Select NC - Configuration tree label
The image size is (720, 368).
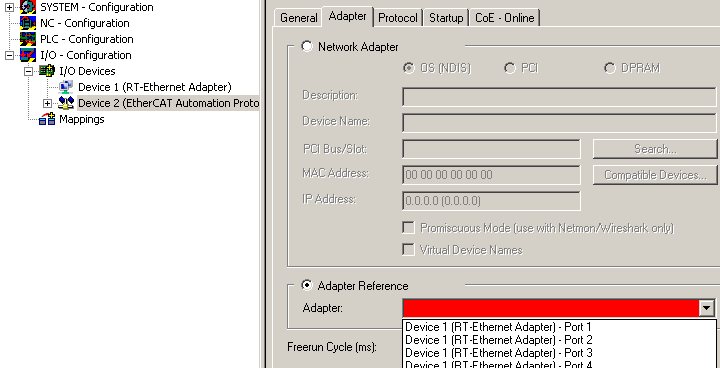(x=84, y=23)
